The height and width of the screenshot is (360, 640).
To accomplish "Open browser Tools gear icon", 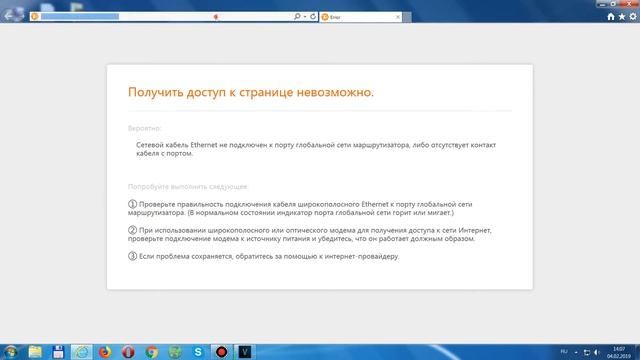I will (x=633, y=16).
